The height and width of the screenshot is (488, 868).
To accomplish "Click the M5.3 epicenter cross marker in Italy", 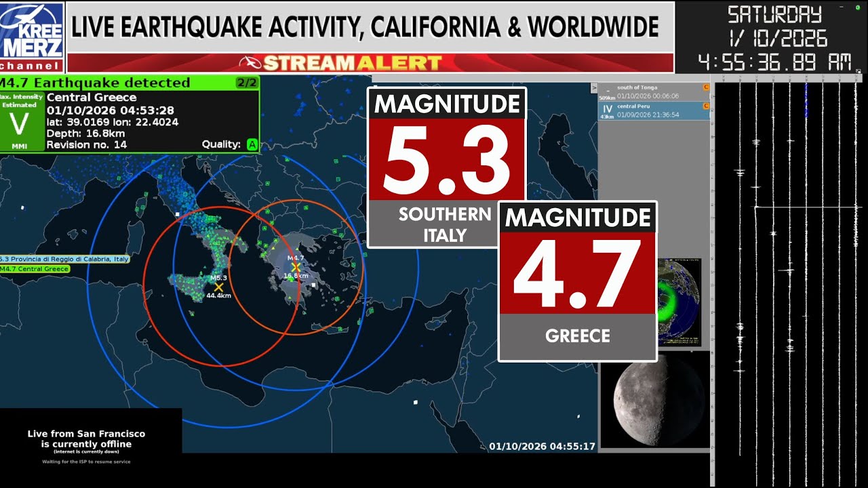I will click(x=218, y=287).
